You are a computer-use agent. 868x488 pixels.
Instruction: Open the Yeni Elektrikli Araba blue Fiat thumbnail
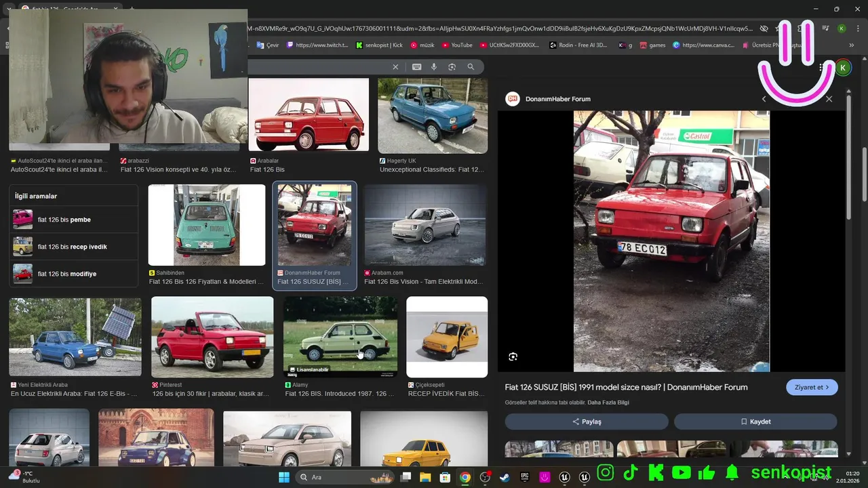click(x=75, y=337)
